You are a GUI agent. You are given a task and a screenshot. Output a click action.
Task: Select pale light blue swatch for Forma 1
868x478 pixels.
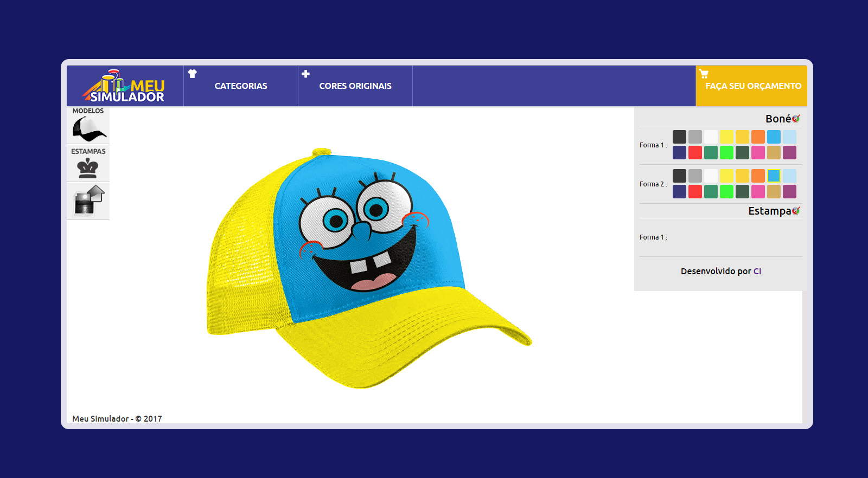(789, 137)
